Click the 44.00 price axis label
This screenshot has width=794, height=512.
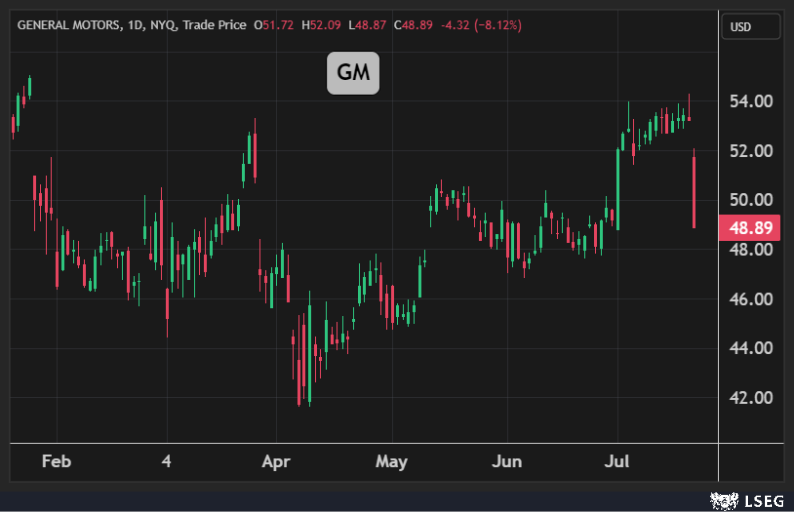(x=750, y=348)
